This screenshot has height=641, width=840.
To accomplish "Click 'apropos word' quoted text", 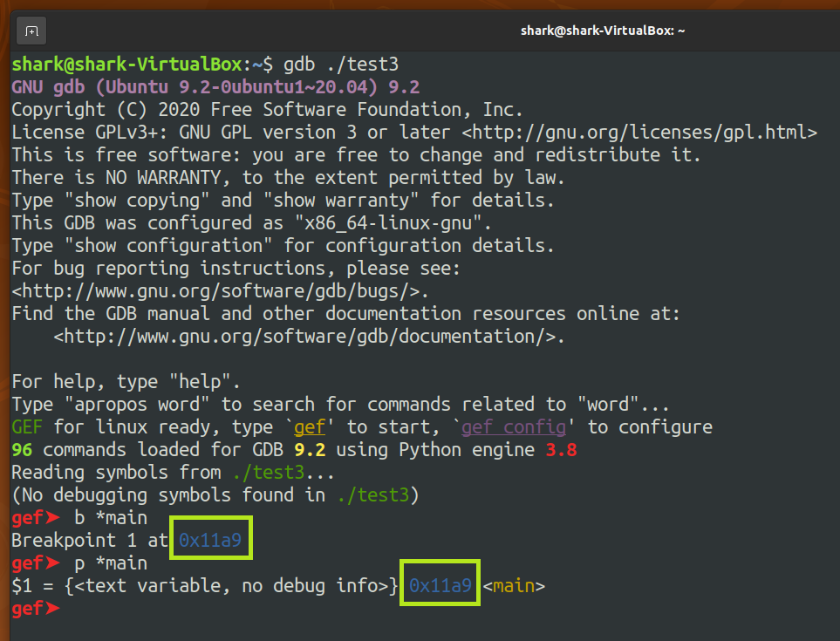I will coord(137,405).
